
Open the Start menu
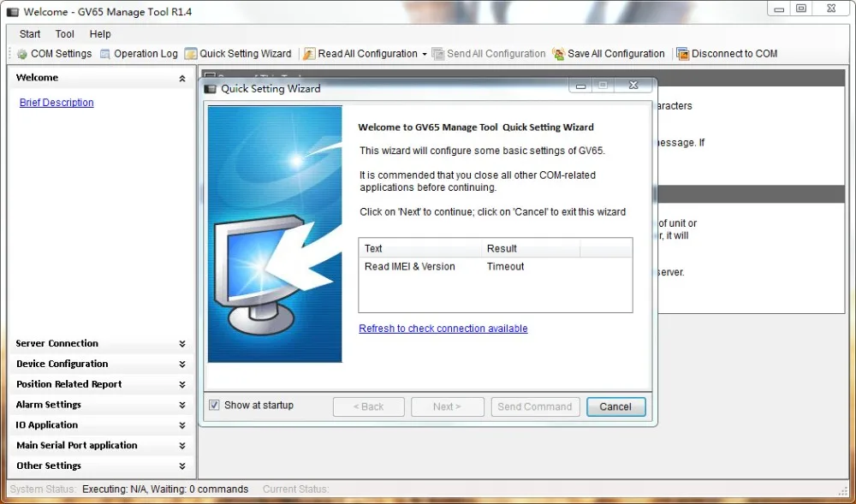[x=30, y=34]
